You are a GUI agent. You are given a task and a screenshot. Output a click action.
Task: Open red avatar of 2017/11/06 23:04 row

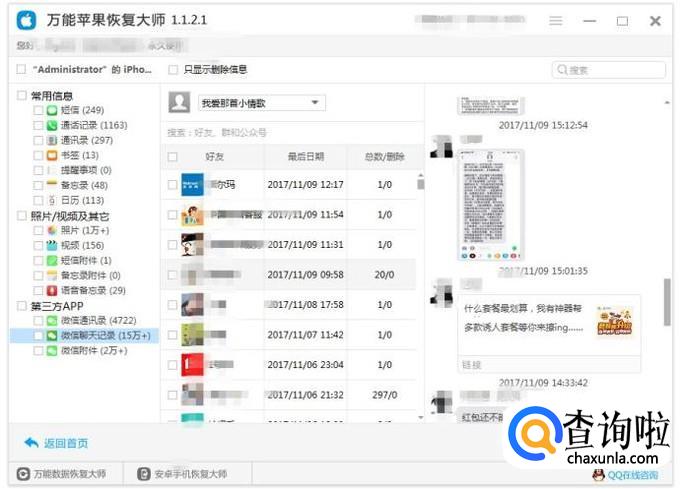(192, 365)
